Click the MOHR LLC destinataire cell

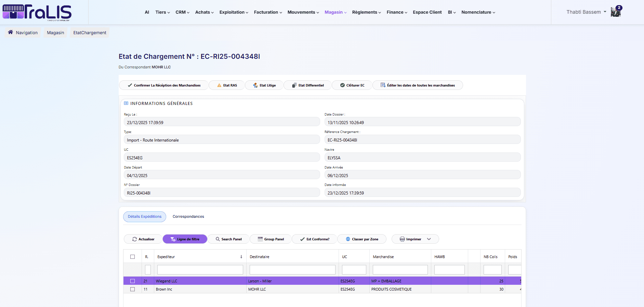coord(292,289)
